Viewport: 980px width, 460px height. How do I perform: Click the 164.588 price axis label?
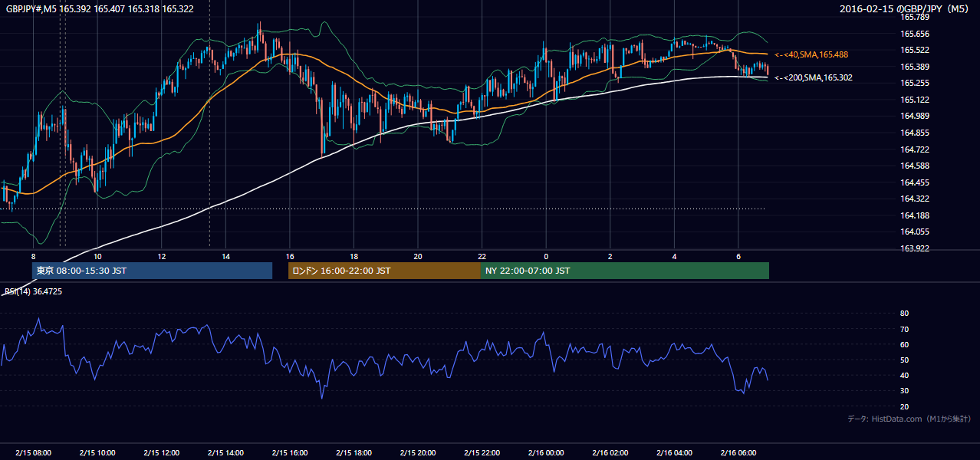click(x=915, y=166)
